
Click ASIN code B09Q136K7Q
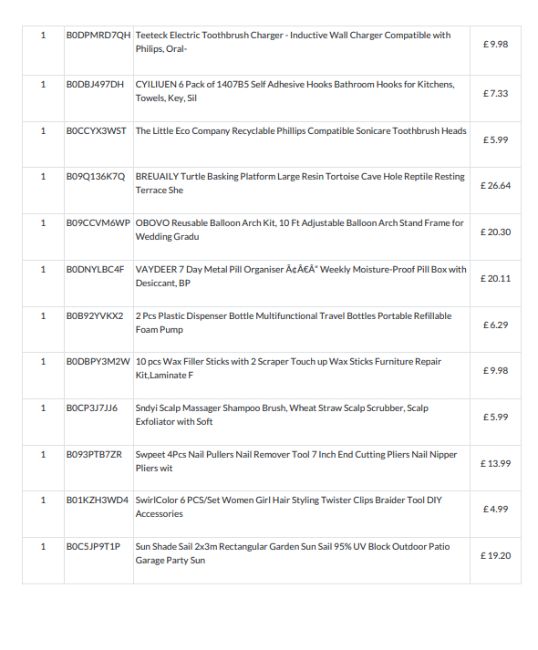[x=95, y=177]
